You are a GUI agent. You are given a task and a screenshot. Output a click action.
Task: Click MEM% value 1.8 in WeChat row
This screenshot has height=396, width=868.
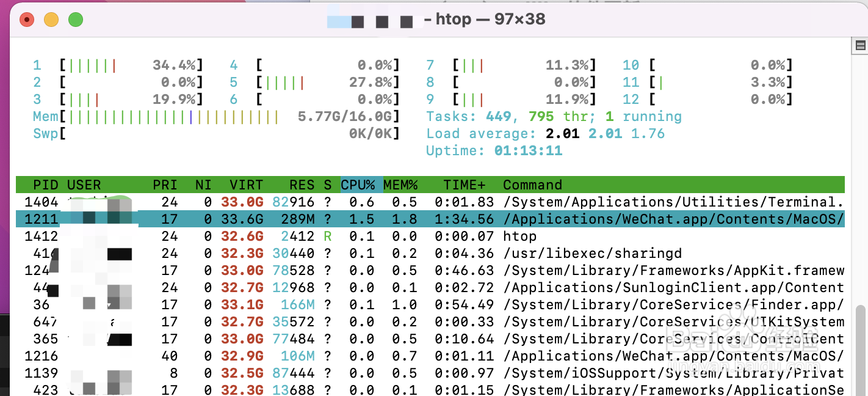click(405, 219)
